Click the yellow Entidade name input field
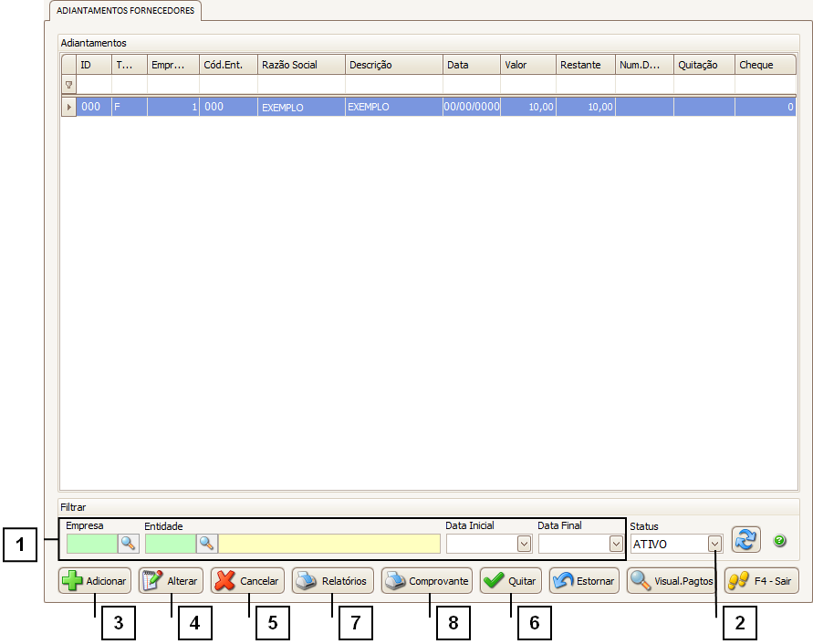The image size is (813, 644). (328, 544)
